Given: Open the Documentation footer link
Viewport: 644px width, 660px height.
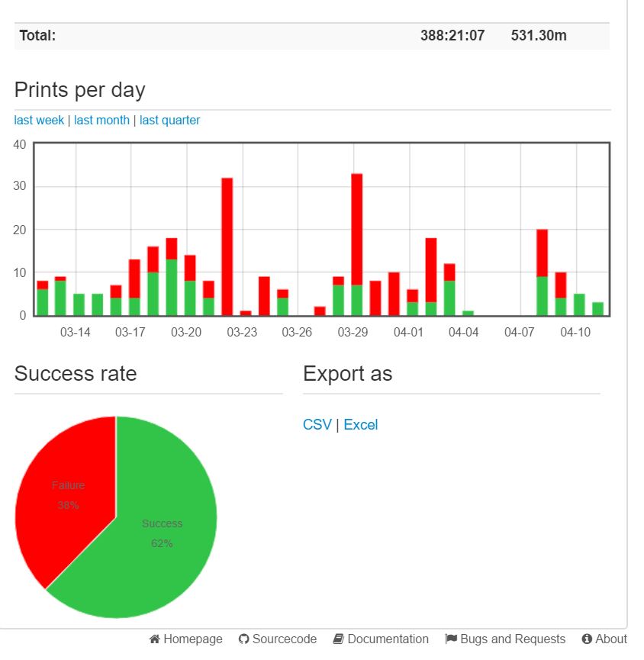Looking at the screenshot, I should [381, 639].
